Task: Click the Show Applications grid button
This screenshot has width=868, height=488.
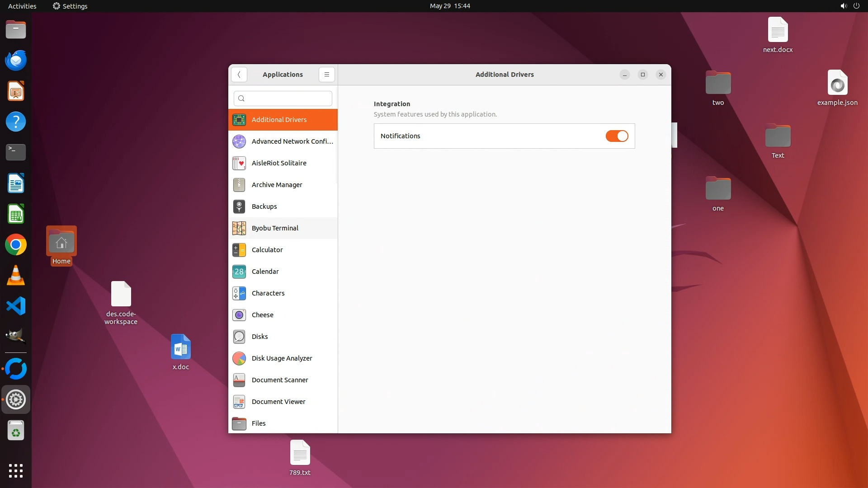Action: pyautogui.click(x=16, y=471)
